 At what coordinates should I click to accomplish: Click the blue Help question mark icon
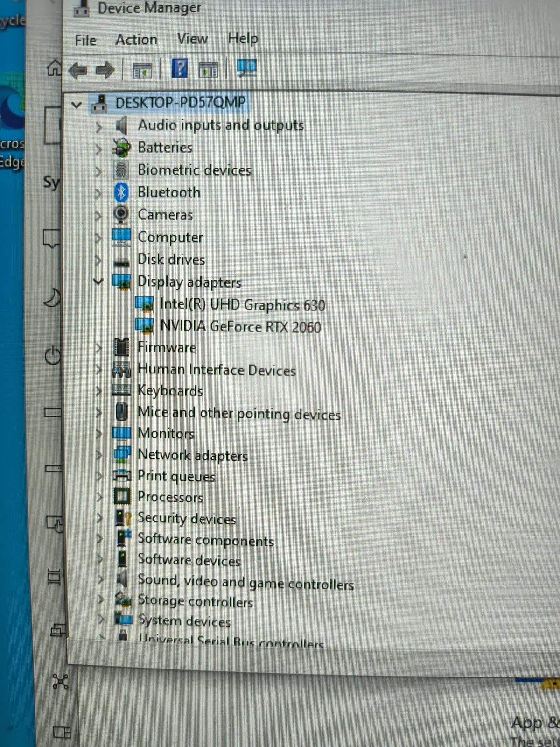click(180, 69)
